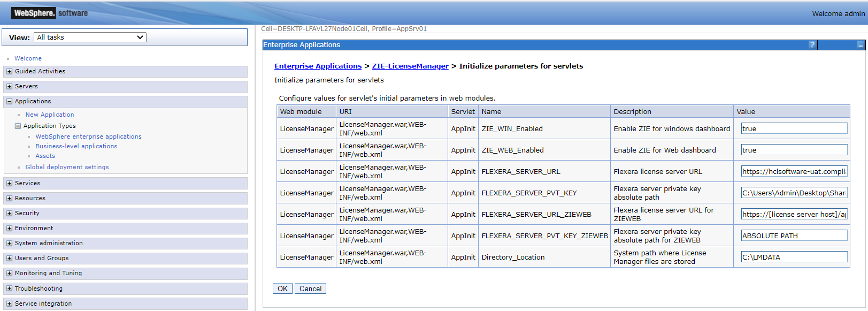
Task: Expand the Troubleshooting section
Action: pos(9,289)
